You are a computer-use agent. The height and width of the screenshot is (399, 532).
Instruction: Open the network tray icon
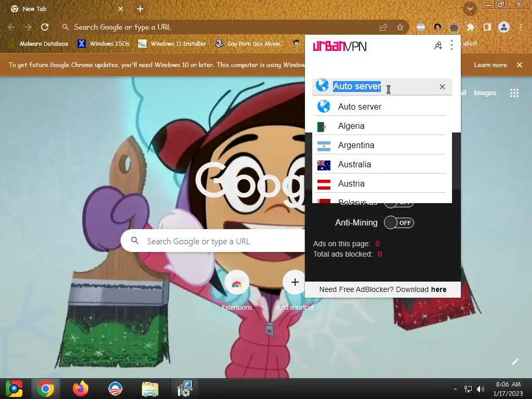click(468, 389)
